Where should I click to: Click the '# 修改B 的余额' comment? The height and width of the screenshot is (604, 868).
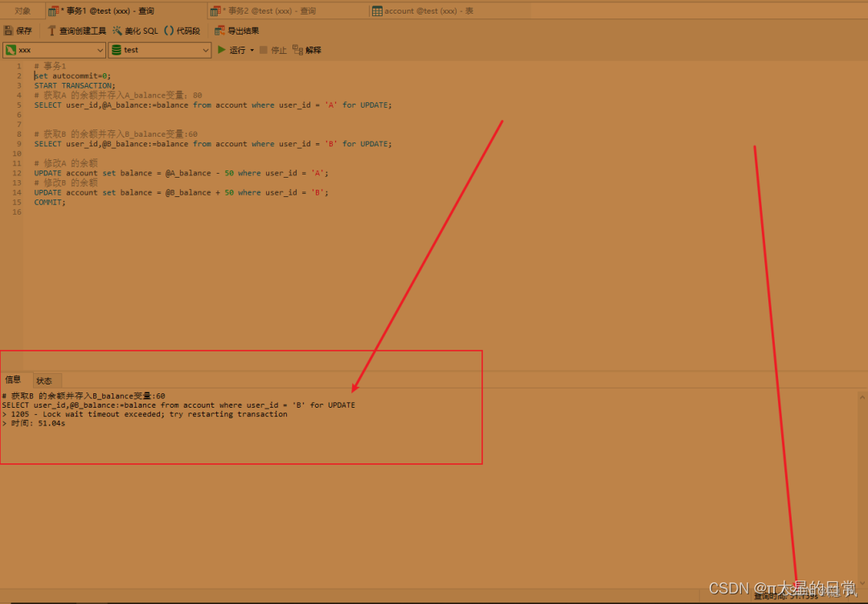(66, 183)
